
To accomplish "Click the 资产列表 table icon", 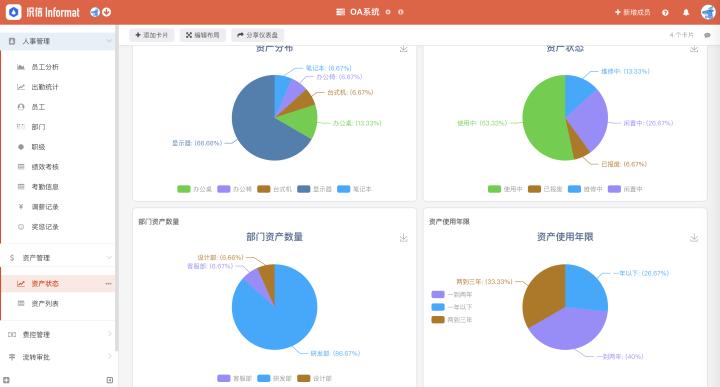I will tap(21, 303).
